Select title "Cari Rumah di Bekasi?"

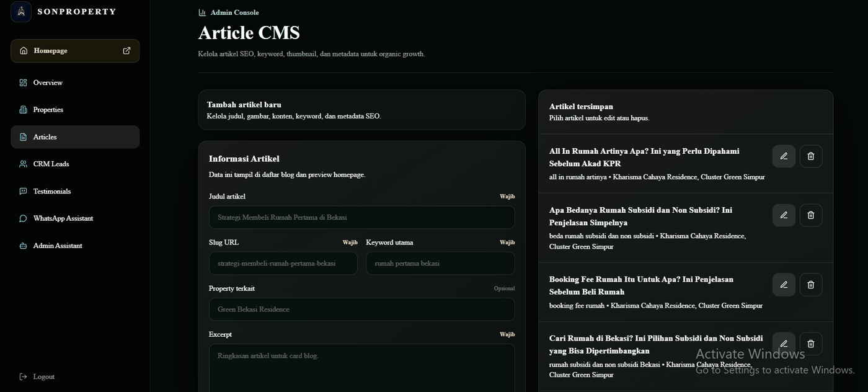point(656,344)
